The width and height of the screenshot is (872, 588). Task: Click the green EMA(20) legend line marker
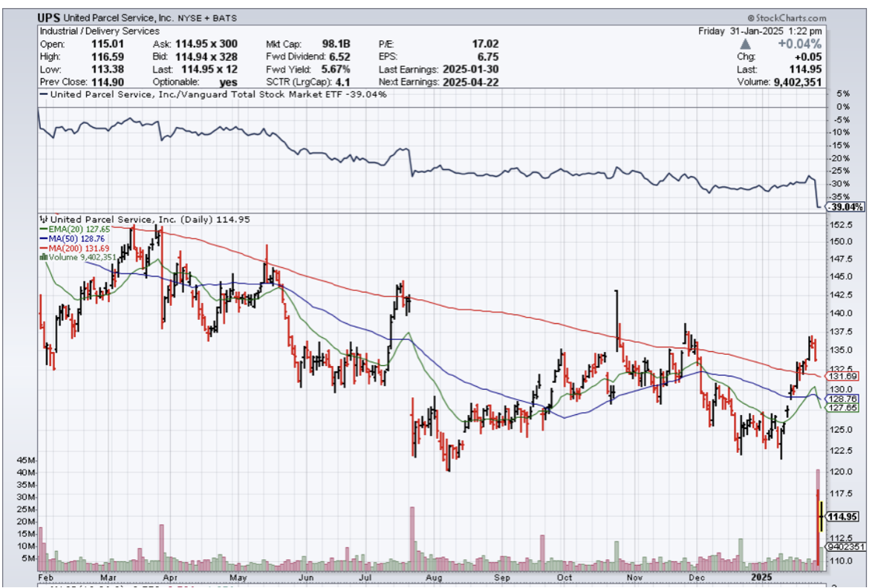click(43, 229)
